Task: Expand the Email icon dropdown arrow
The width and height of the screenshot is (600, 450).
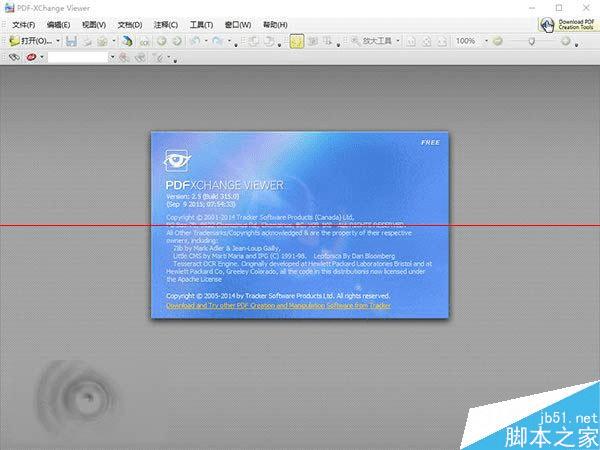Action: coord(114,41)
